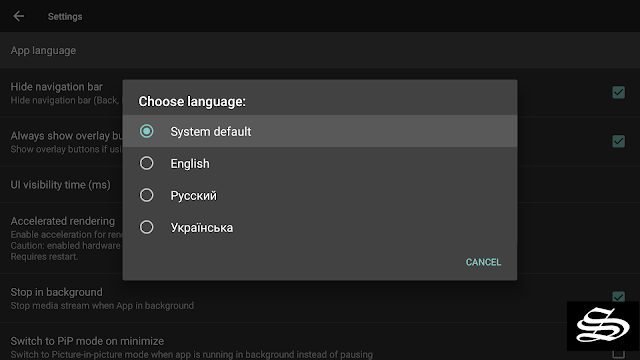Select the Русский language radio button

147,195
